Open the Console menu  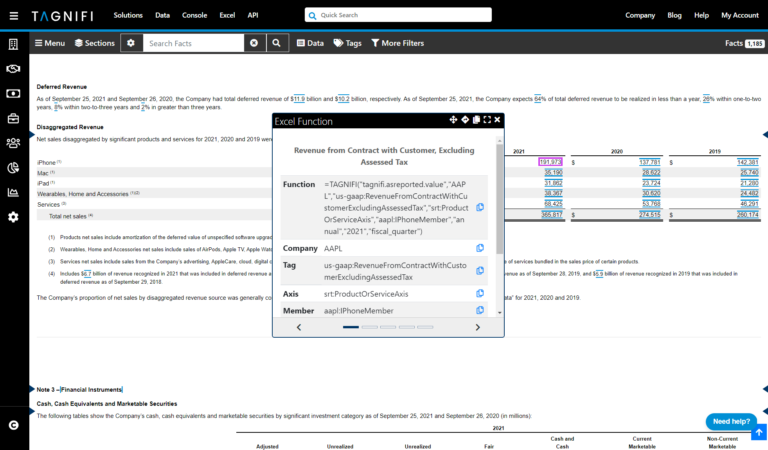194,15
